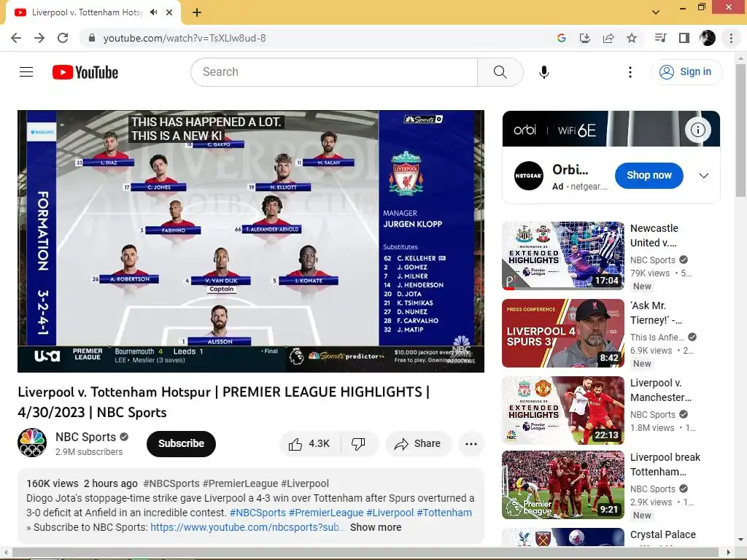Click the #PremierLeague hashtag in description body
The image size is (747, 560).
coord(326,513)
